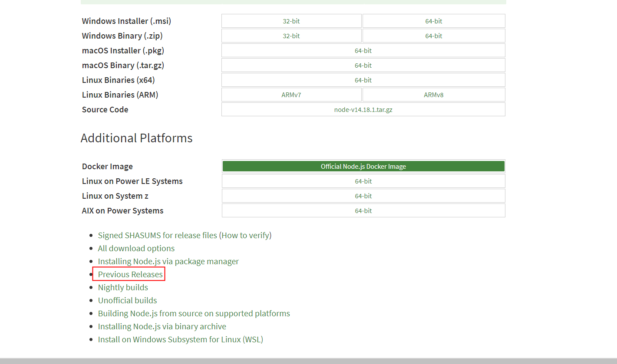617x364 pixels.
Task: Open Nightly builds link
Action: [123, 287]
